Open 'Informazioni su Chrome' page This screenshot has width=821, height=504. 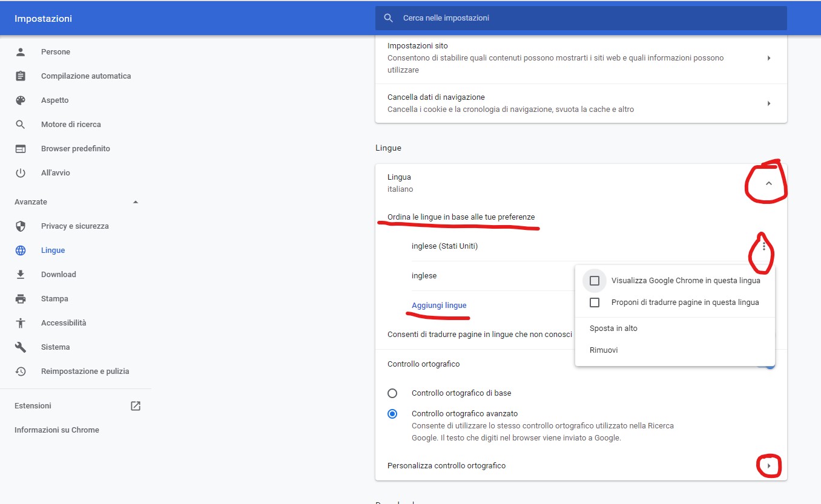tap(57, 430)
